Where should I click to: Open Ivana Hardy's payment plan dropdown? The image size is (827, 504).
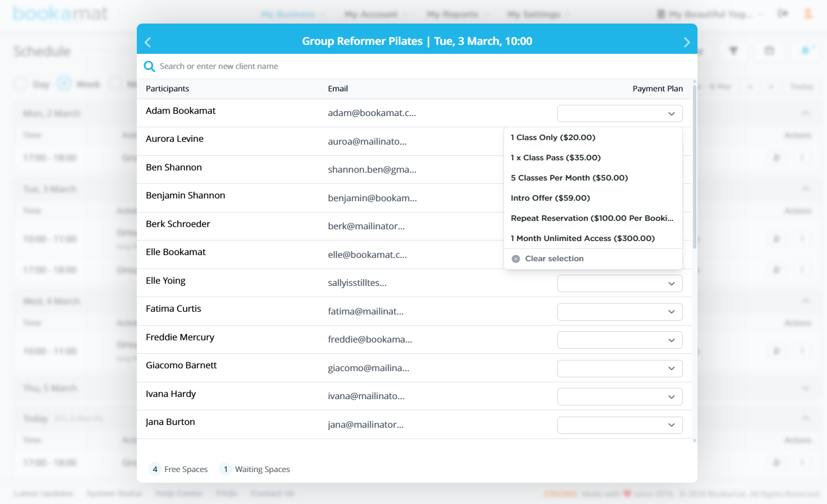pyautogui.click(x=620, y=397)
